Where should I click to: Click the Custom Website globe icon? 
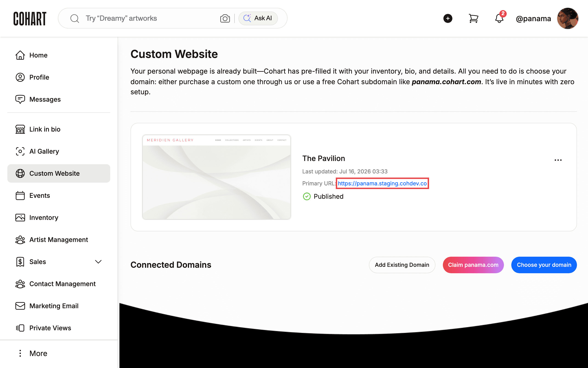(20, 173)
